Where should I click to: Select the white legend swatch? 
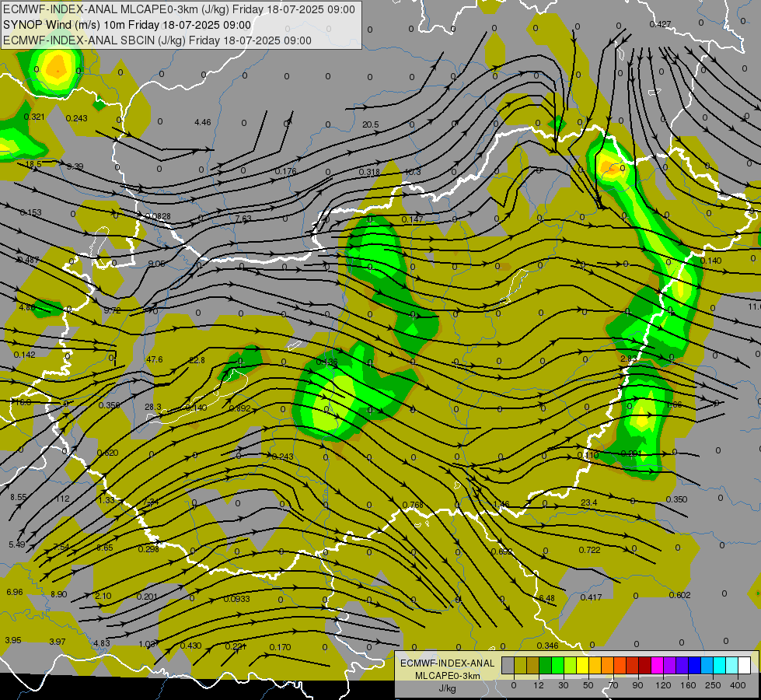[x=744, y=666]
